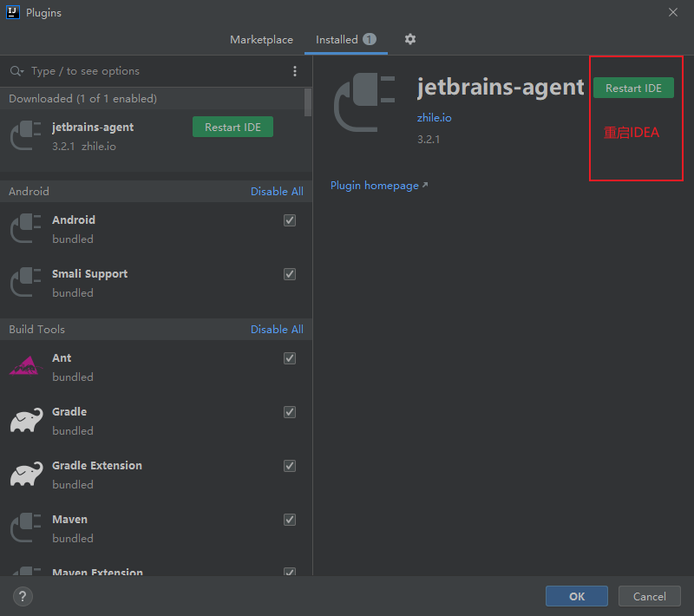Click the jetbrains-agent plugin icon in list
The width and height of the screenshot is (694, 616).
point(26,135)
